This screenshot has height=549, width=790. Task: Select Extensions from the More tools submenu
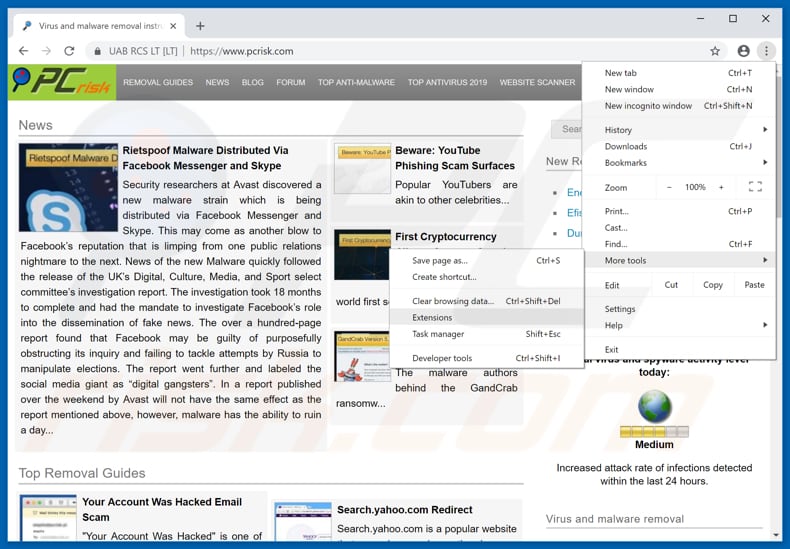[x=432, y=317]
